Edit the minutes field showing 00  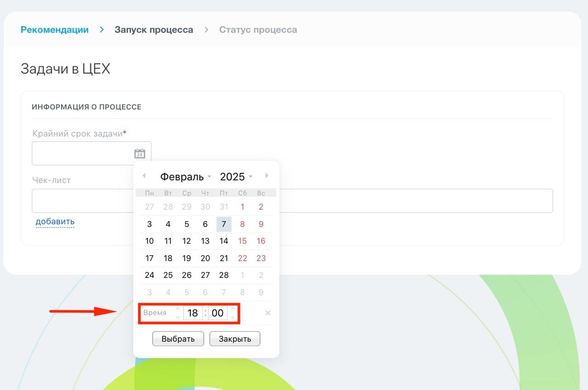pyautogui.click(x=218, y=313)
